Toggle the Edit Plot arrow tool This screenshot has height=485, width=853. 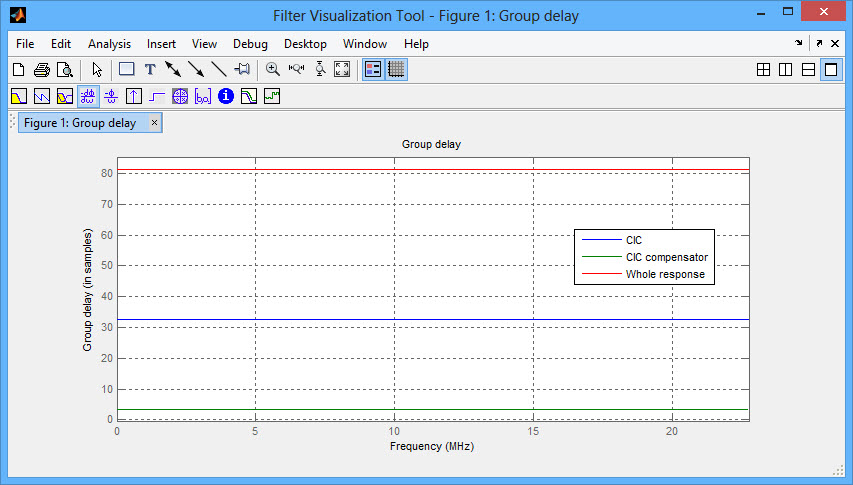click(97, 70)
